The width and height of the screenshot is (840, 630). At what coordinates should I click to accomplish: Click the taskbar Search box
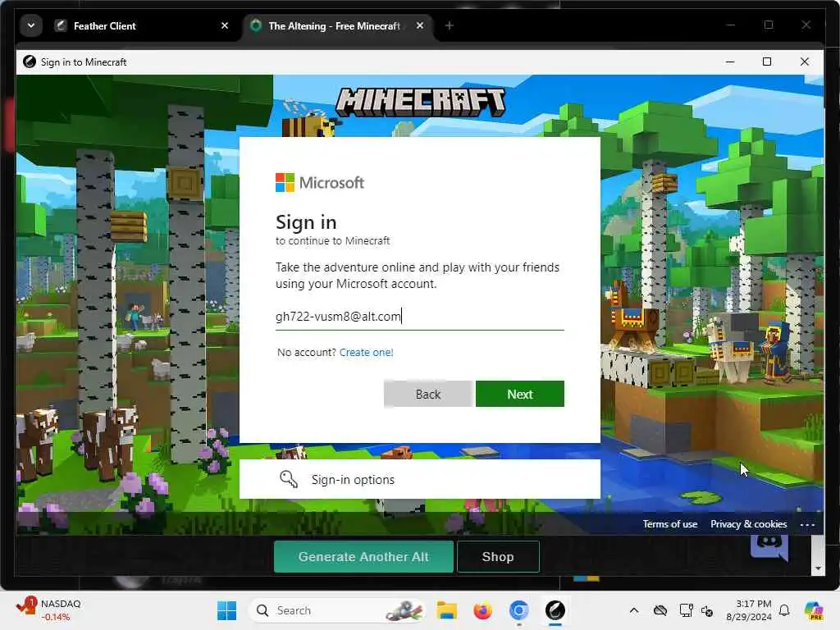[x=337, y=610]
